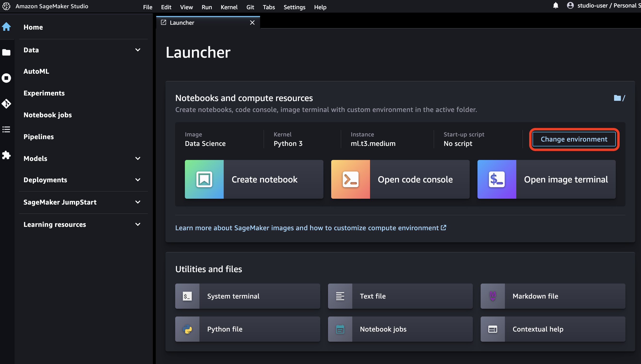641x364 pixels.
Task: Click the Change environment button
Action: tap(574, 139)
